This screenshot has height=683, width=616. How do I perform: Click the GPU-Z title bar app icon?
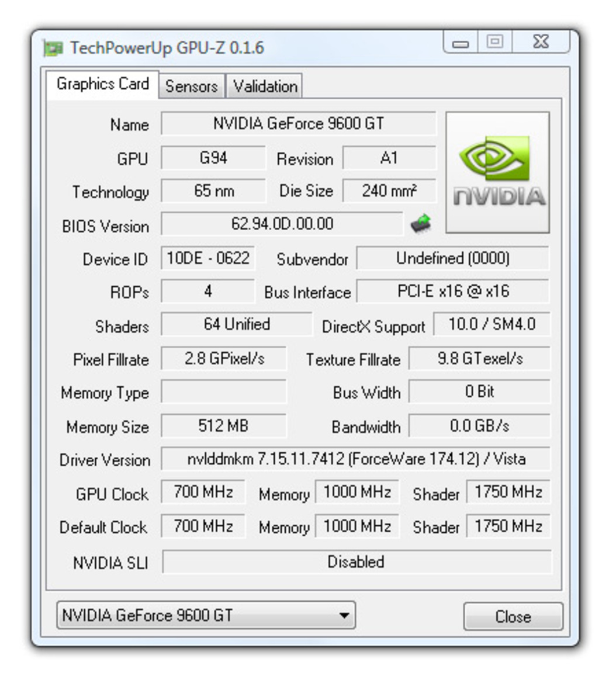click(x=53, y=48)
